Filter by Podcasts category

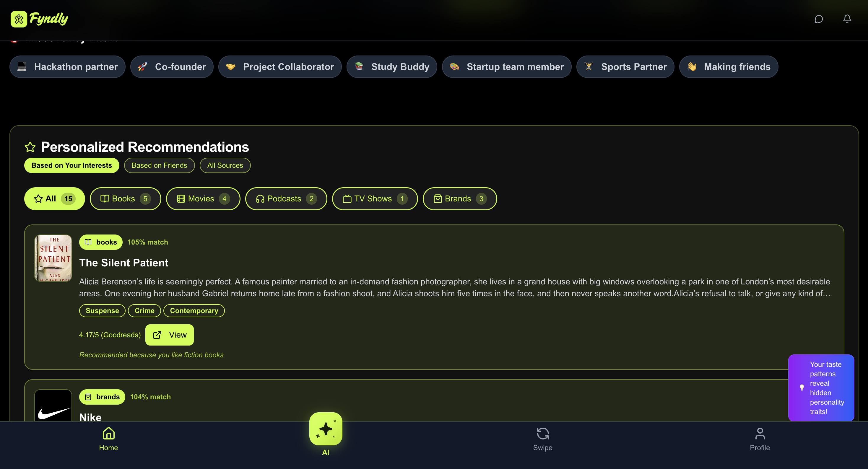tap(286, 199)
